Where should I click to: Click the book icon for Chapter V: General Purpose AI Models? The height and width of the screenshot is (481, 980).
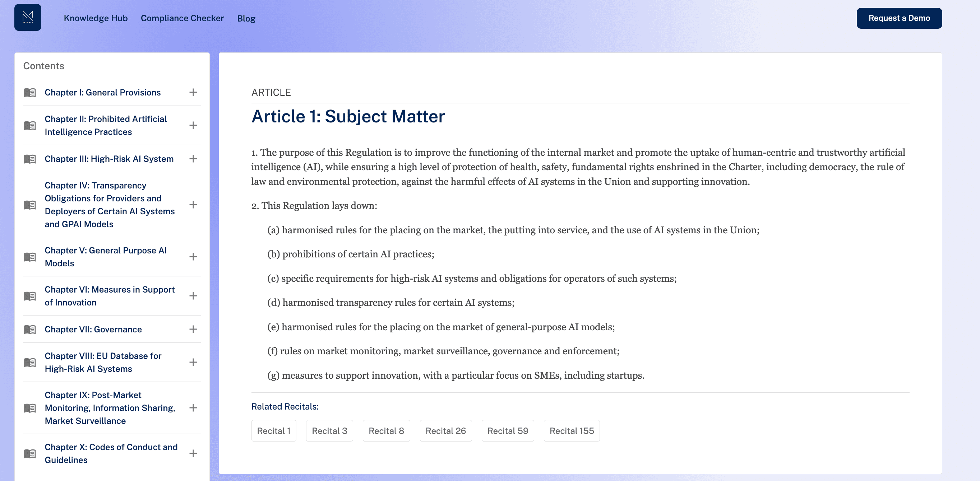[30, 257]
